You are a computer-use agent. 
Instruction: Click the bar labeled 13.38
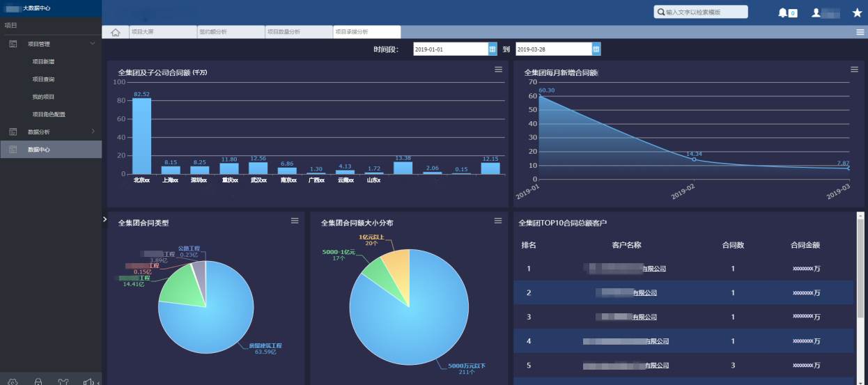tap(403, 168)
